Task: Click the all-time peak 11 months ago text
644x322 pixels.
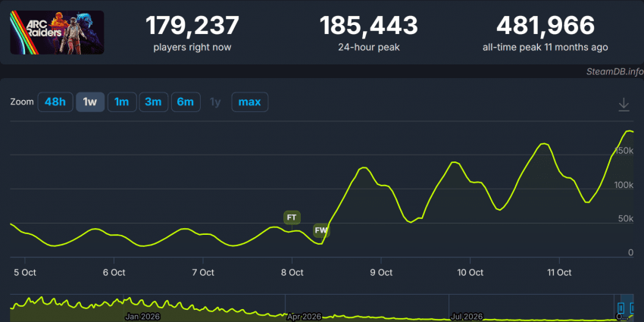Action: pyautogui.click(x=546, y=47)
